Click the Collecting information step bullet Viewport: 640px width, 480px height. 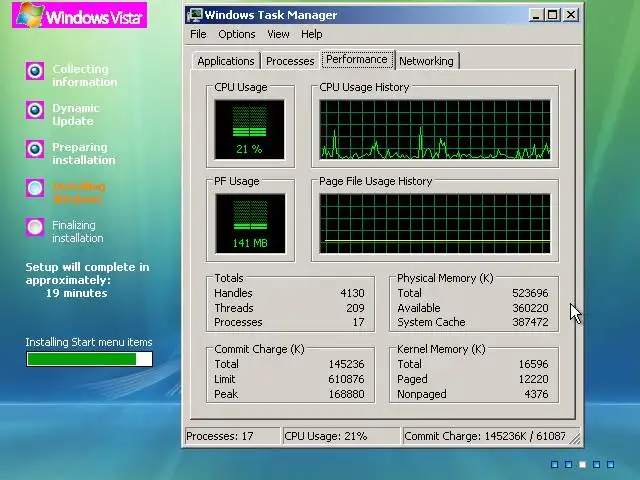35,71
